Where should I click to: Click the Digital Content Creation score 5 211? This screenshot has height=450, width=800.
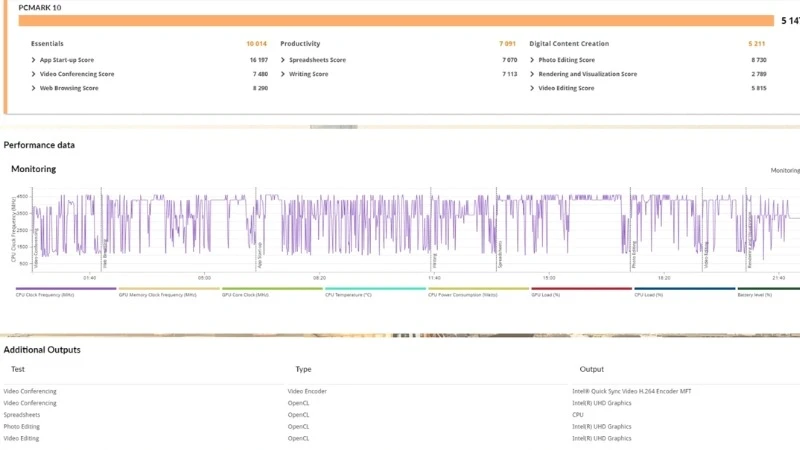(756, 44)
